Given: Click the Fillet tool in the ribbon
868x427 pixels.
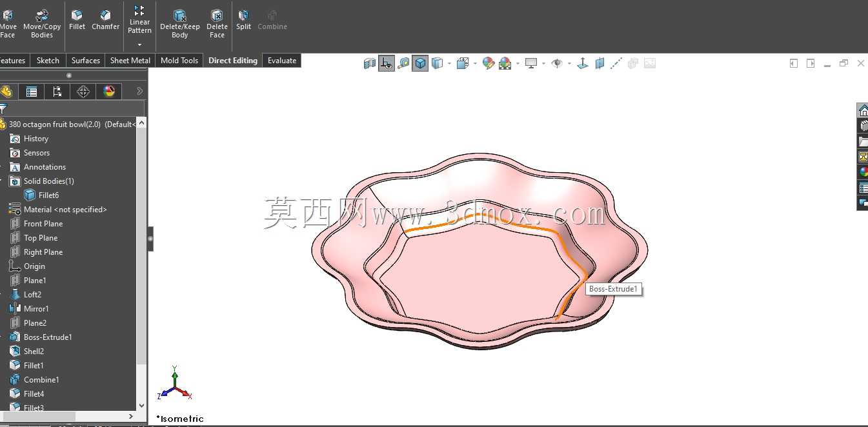Looking at the screenshot, I should coord(77,20).
